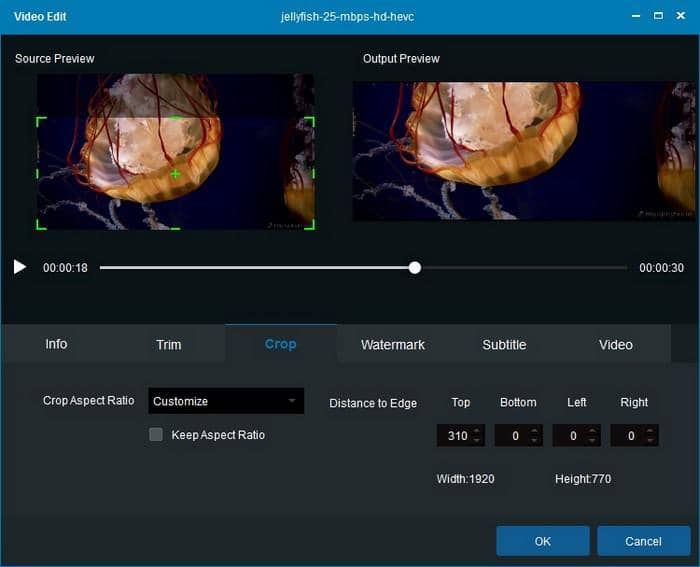700x567 pixels.
Task: Switch to the Trim tab
Action: [x=169, y=345]
